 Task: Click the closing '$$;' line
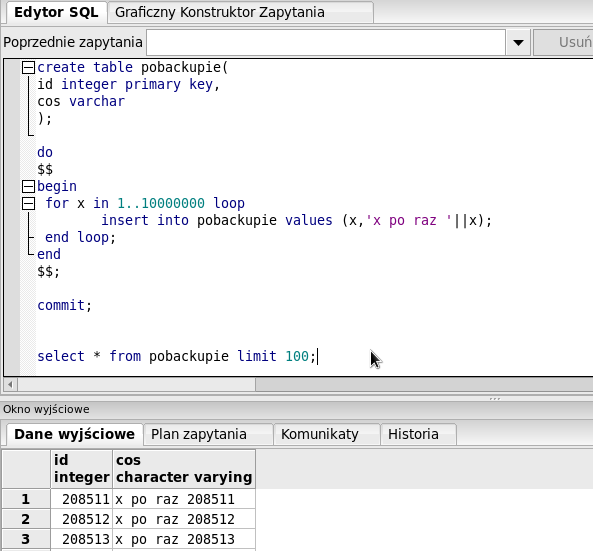coord(48,272)
